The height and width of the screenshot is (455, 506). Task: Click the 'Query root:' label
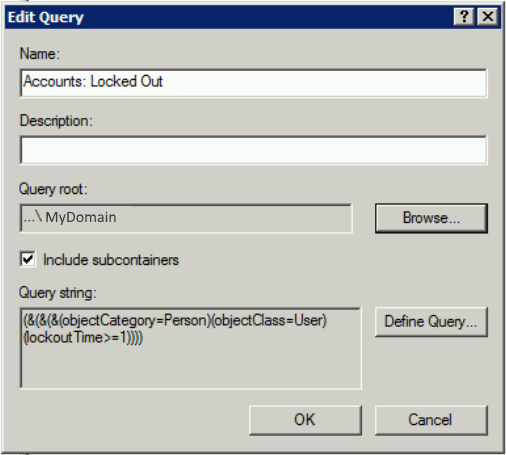coord(53,189)
